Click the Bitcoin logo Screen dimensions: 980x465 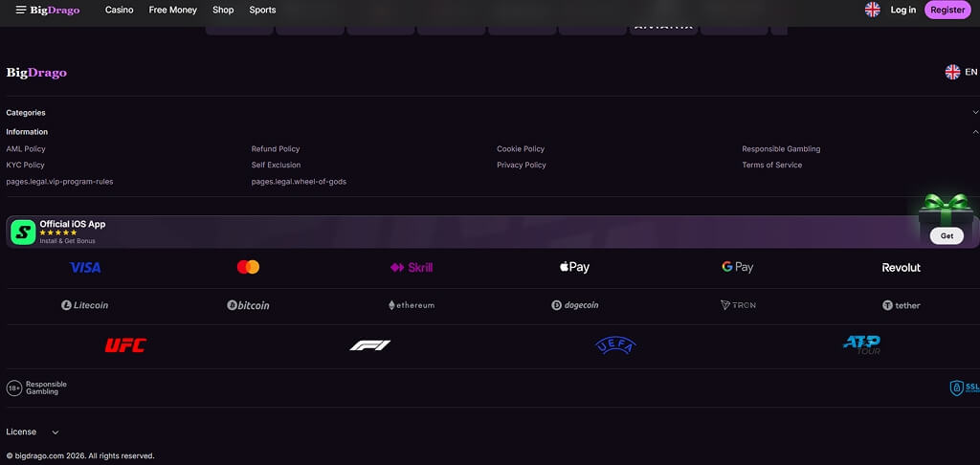pyautogui.click(x=248, y=305)
